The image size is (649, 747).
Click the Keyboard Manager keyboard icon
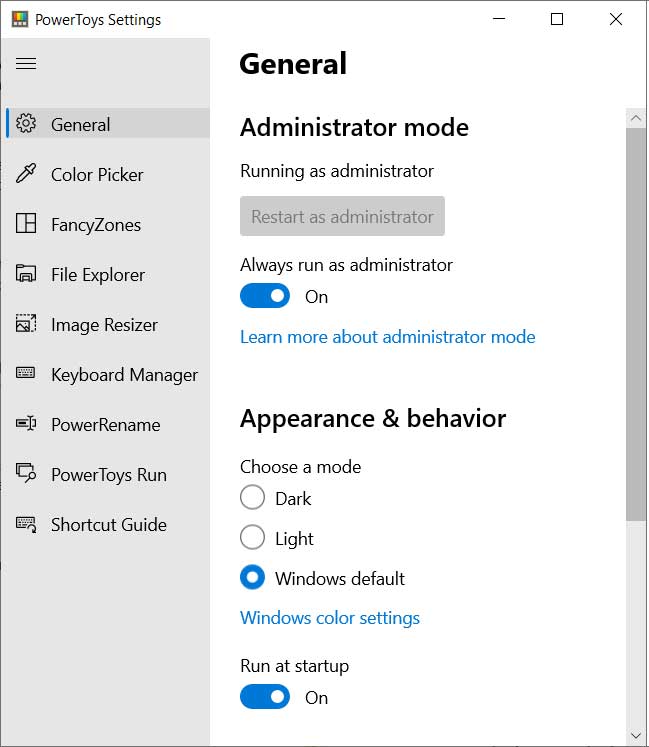(x=26, y=373)
